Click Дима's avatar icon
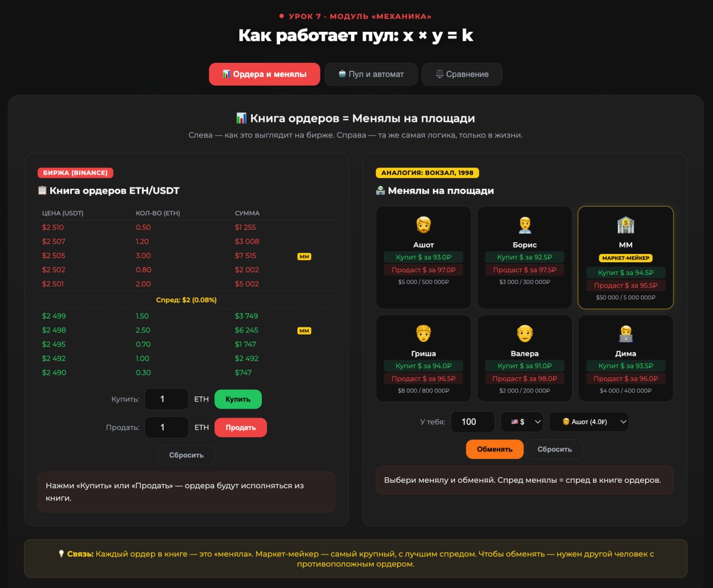 626,334
